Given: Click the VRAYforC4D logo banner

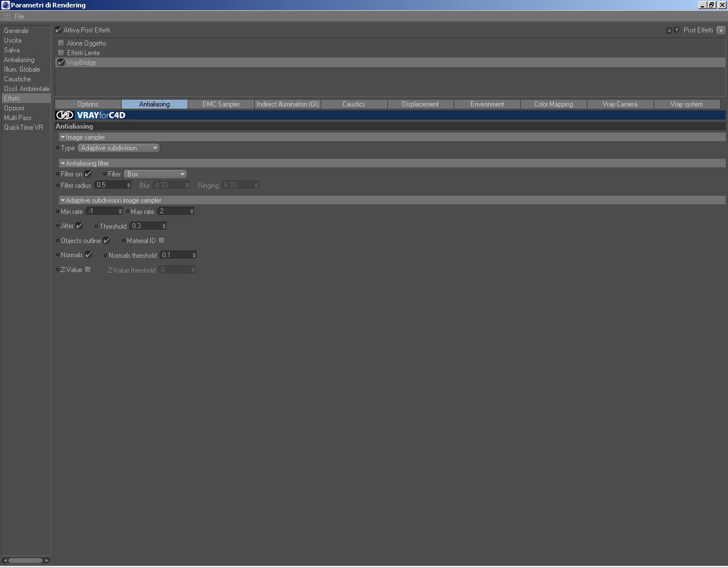Looking at the screenshot, I should [x=91, y=115].
